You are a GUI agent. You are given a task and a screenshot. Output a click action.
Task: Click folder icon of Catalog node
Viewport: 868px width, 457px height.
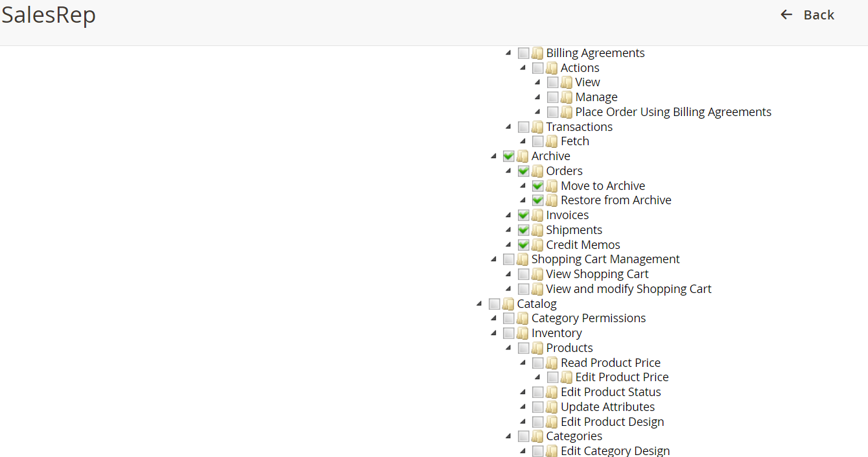508,304
